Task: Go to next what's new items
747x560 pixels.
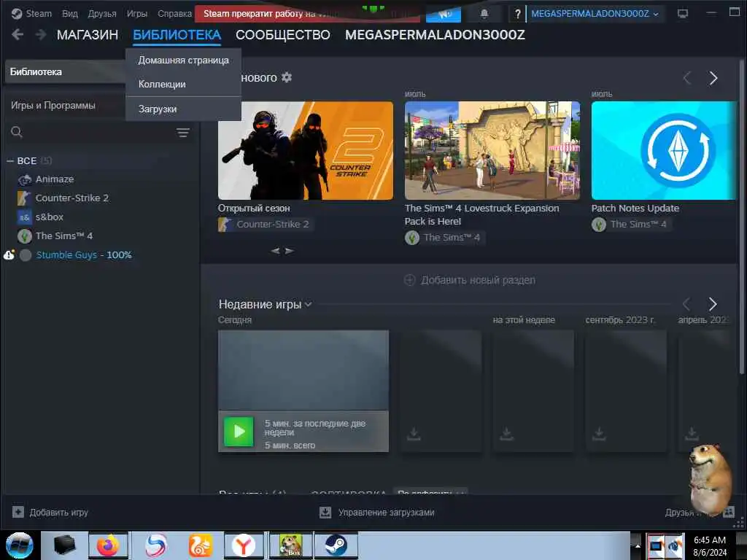Action: (713, 78)
